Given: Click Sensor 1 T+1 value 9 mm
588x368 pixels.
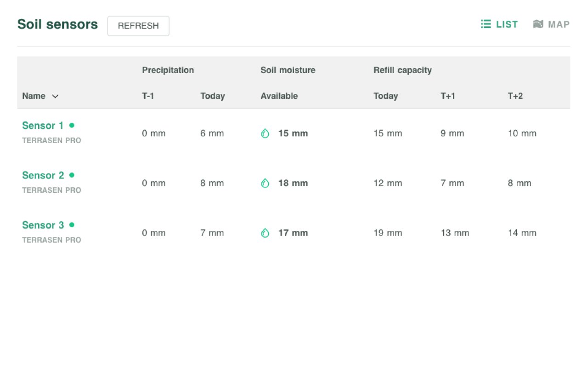Looking at the screenshot, I should pos(452,133).
